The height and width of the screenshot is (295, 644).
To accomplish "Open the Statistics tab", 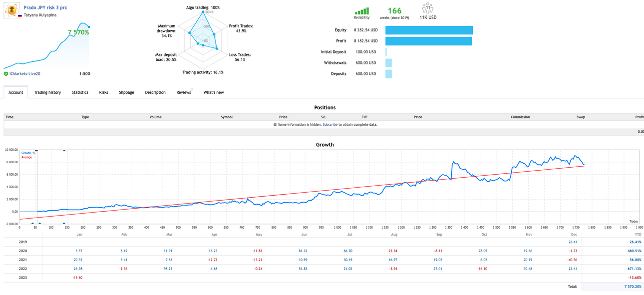I will pyautogui.click(x=80, y=92).
